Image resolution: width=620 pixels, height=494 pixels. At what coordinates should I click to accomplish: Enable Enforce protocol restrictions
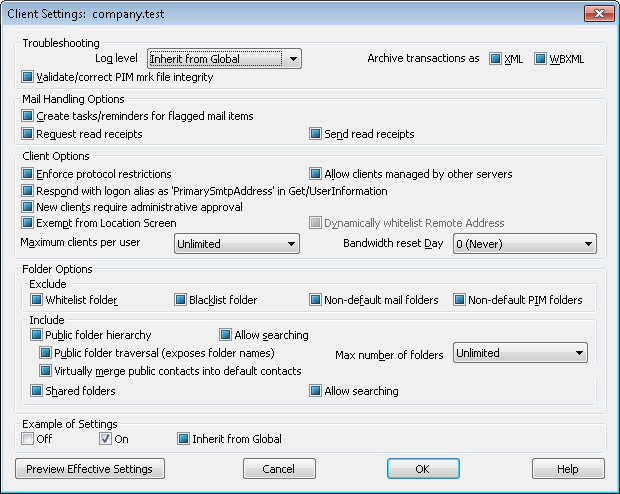[28, 174]
